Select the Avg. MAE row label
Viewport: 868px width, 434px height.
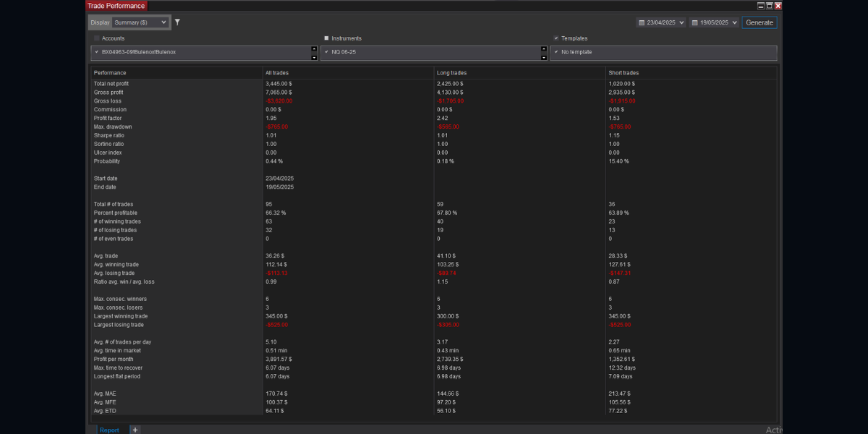(x=106, y=393)
